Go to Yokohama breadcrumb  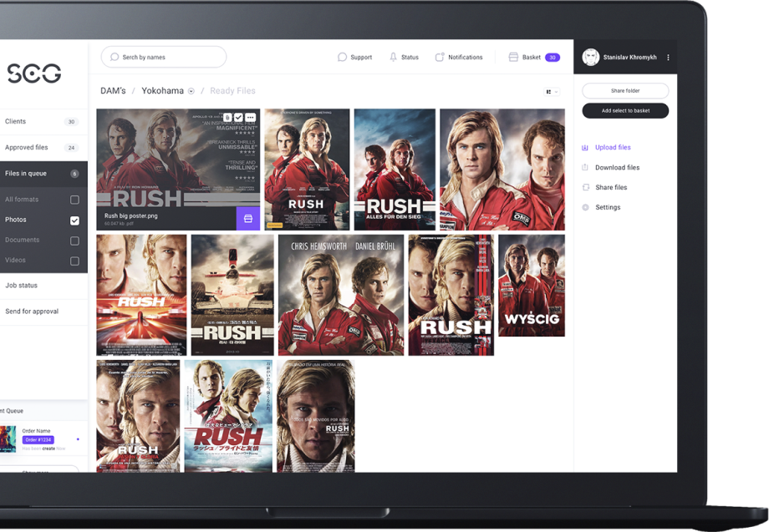coord(162,91)
